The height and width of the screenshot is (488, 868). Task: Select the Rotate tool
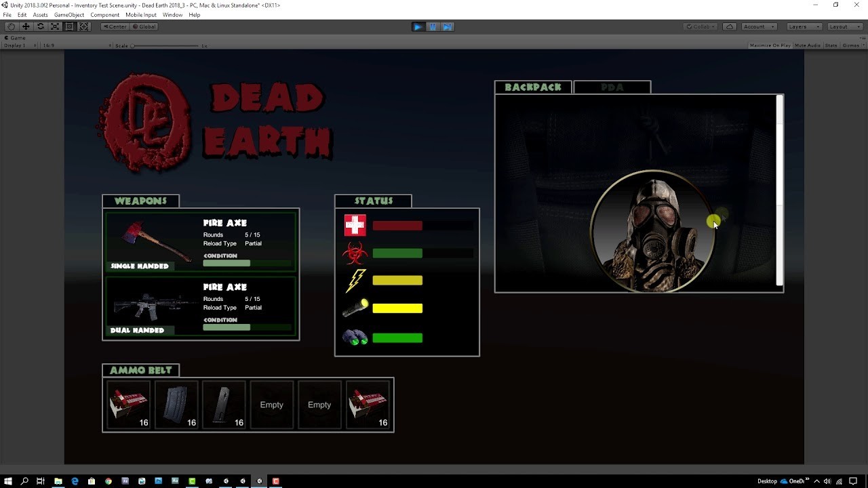click(41, 26)
